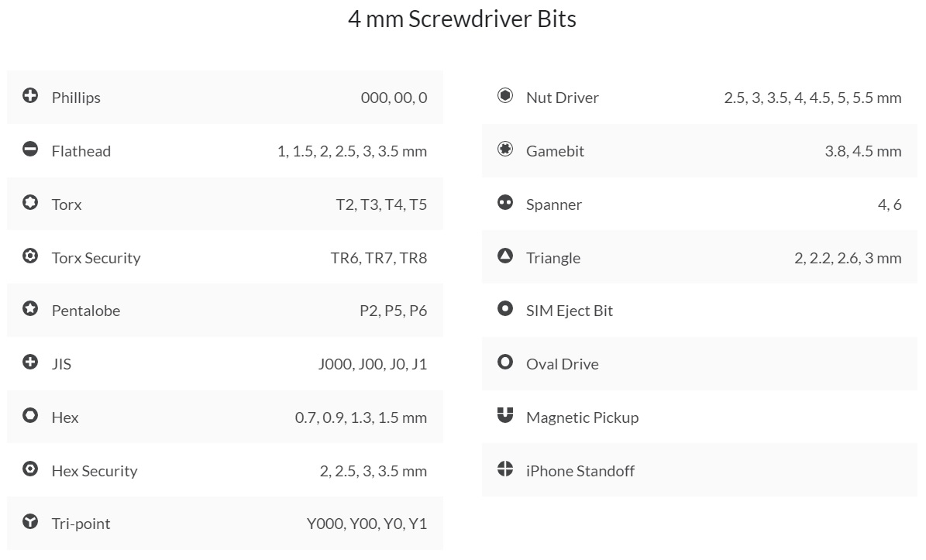Select the Hex sizes text
926x560 pixels.
[x=361, y=417]
